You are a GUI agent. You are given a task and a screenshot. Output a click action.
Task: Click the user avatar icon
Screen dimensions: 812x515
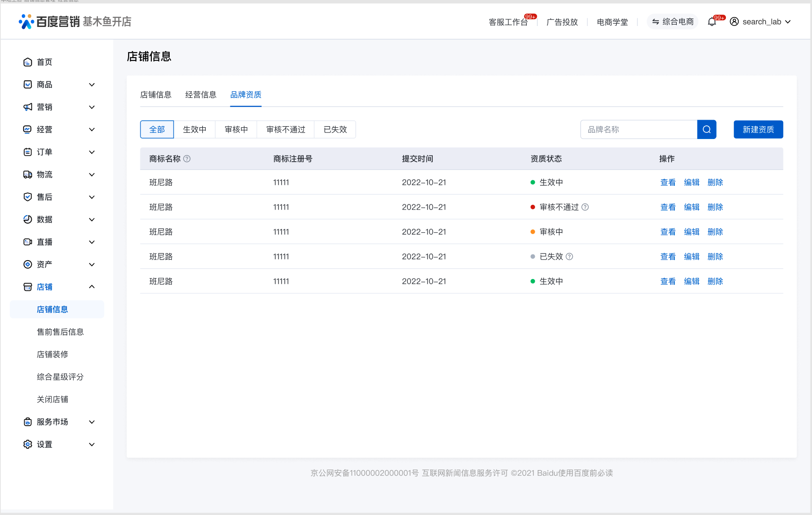[734, 22]
